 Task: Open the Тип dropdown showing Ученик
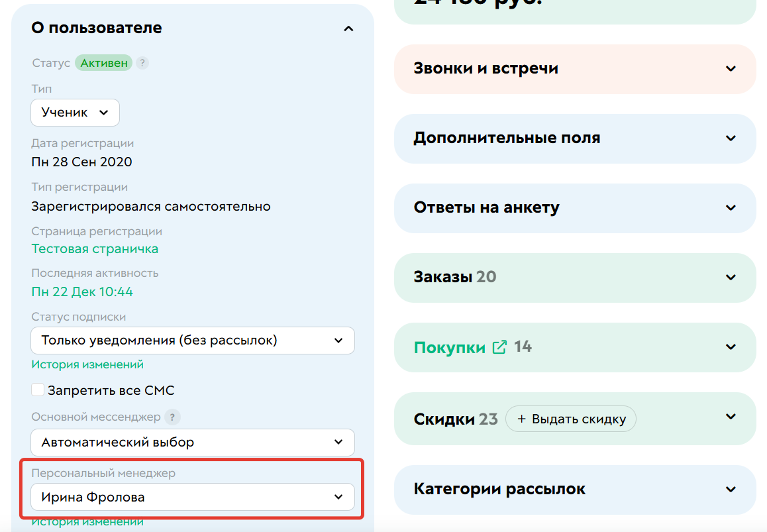pyautogui.click(x=75, y=112)
